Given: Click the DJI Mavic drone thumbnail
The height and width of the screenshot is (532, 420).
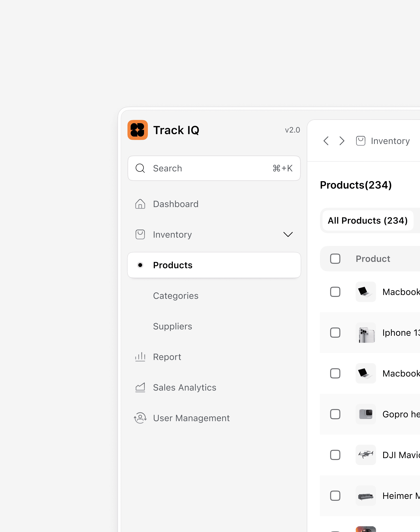Looking at the screenshot, I should 366,455.
